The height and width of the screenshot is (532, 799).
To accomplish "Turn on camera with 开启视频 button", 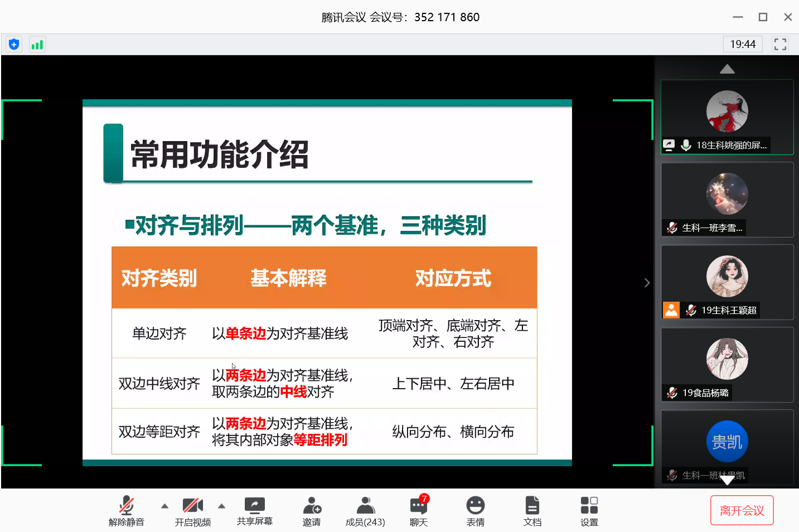I will click(x=193, y=511).
